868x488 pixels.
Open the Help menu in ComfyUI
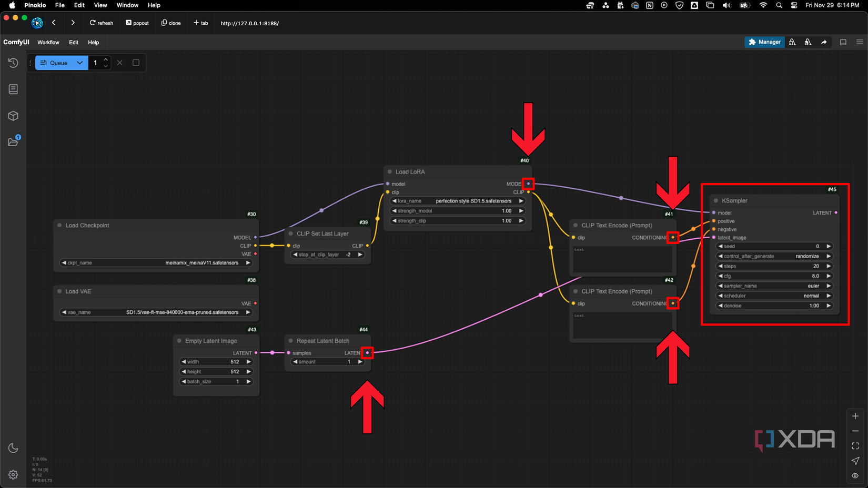pos(93,43)
